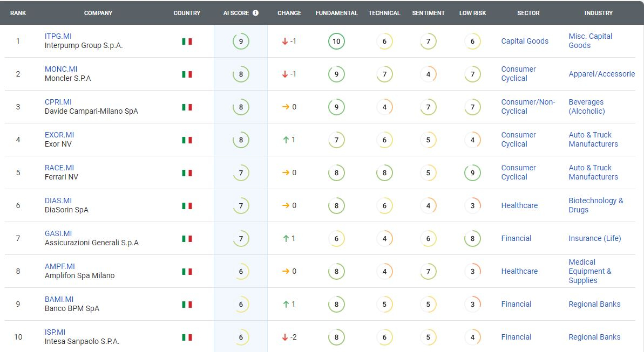Screen dimensions: 644x352
Task: Open EXOR.MI ticker link
Action: pos(59,135)
